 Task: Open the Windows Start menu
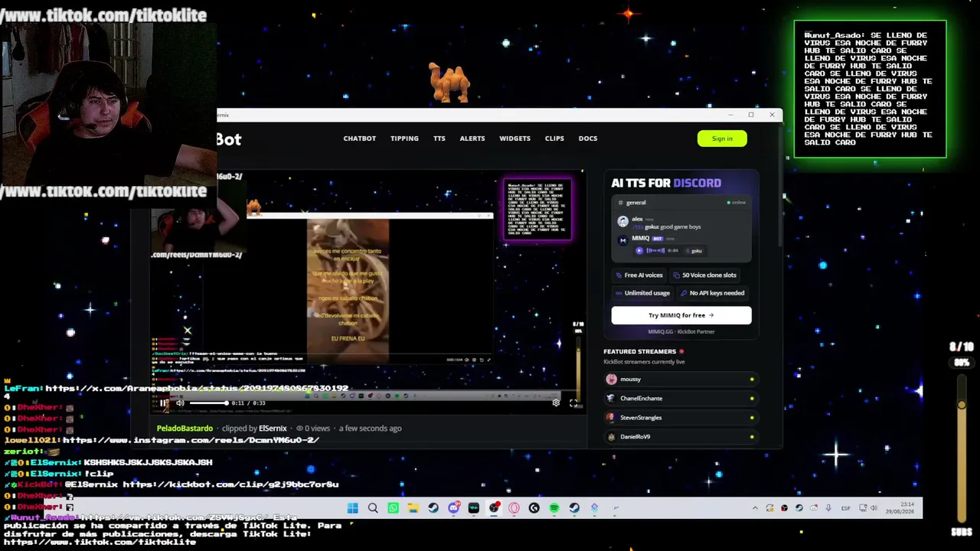(x=352, y=508)
